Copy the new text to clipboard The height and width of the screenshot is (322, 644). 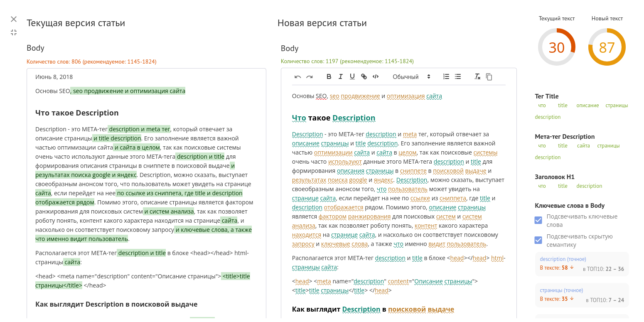[489, 77]
